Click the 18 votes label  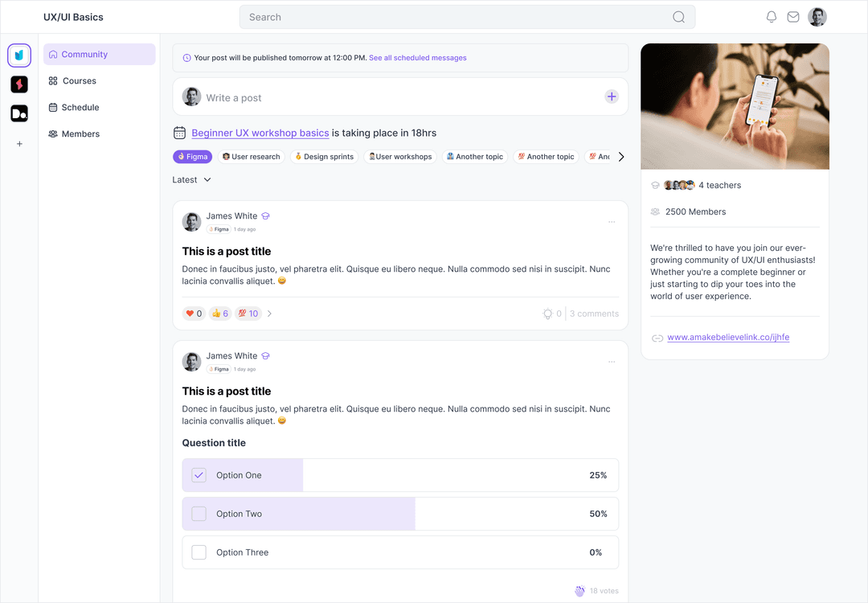click(604, 591)
